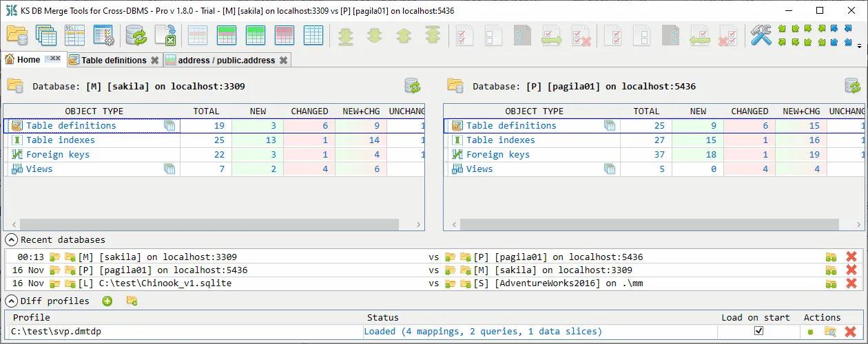
Task: Open right panel database folder icon
Action: tap(455, 85)
